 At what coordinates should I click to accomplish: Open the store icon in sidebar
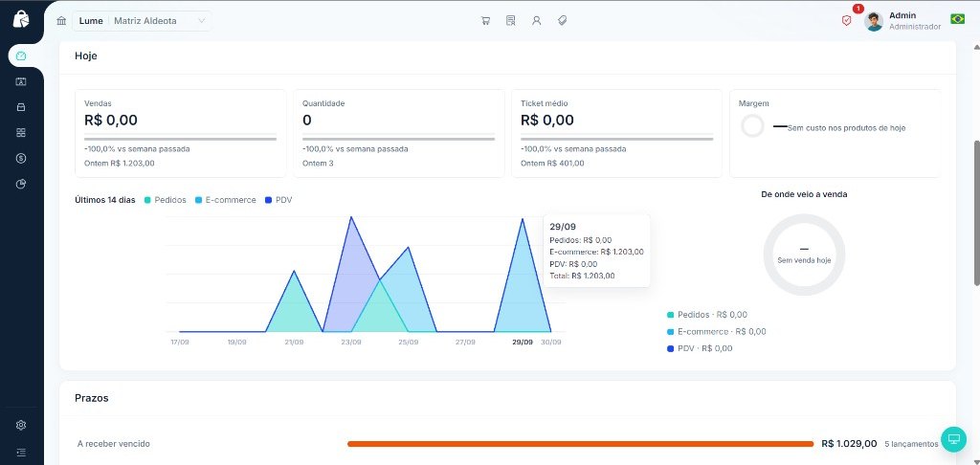coord(21,107)
